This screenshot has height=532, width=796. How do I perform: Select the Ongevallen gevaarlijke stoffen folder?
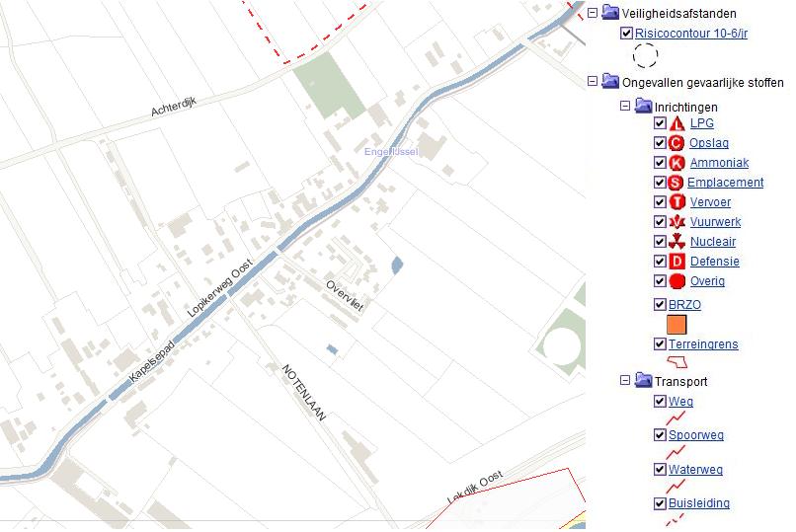tap(611, 82)
